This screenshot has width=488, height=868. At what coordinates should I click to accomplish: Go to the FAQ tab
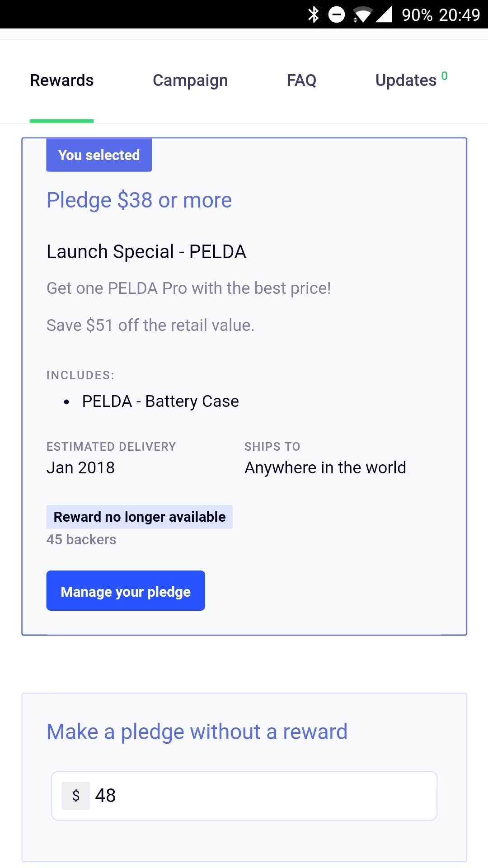[301, 80]
